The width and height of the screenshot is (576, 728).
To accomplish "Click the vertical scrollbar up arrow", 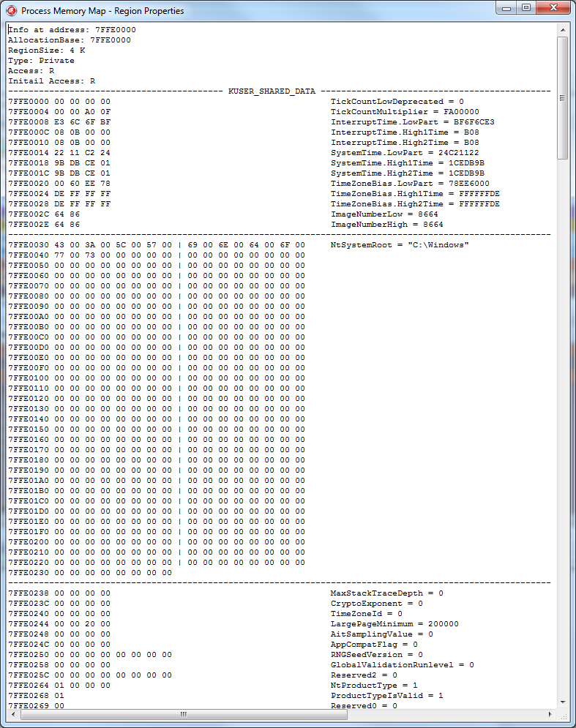I will (x=563, y=30).
